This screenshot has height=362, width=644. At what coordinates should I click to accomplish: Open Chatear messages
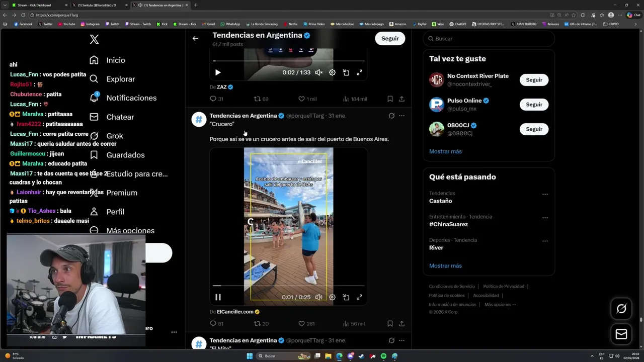pos(112,117)
